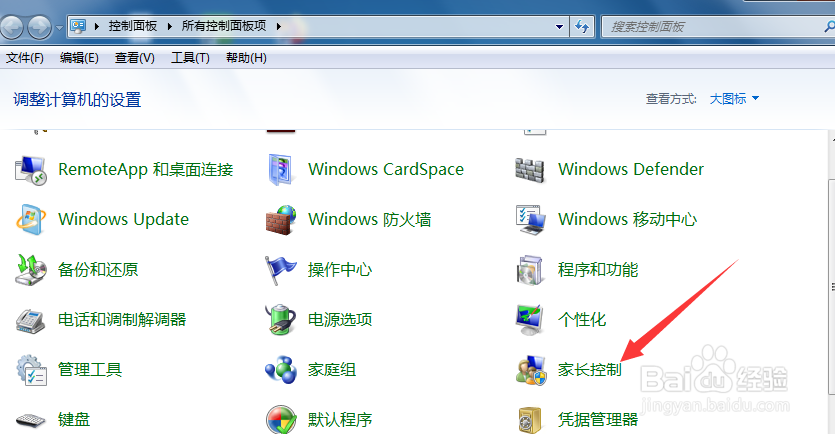The width and height of the screenshot is (835, 434).
Task: Go back with the Back arrow button
Action: click(12, 27)
